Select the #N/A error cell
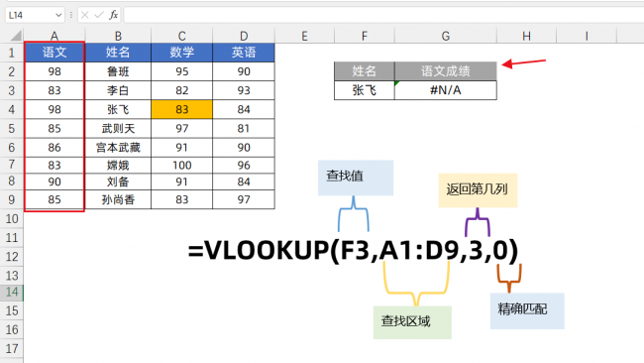The height and width of the screenshot is (363, 644). tap(446, 90)
